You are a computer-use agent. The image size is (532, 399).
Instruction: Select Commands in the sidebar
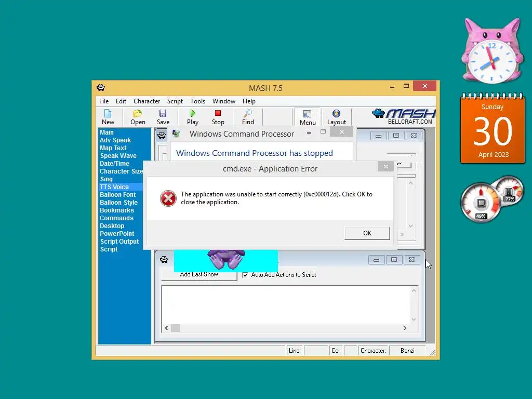click(116, 218)
